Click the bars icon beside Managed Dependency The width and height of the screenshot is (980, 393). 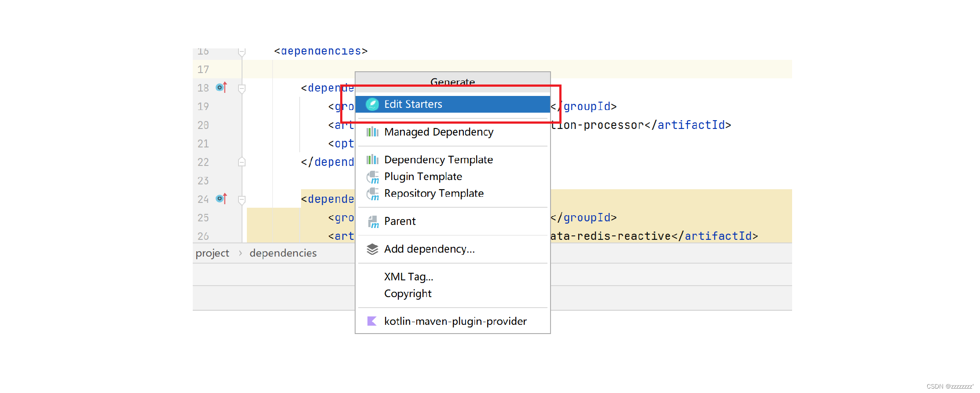point(372,132)
